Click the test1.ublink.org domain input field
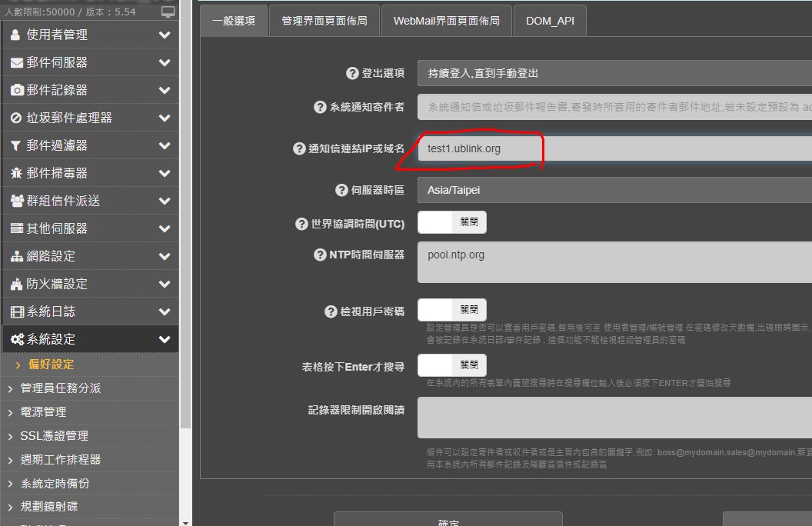 614,148
